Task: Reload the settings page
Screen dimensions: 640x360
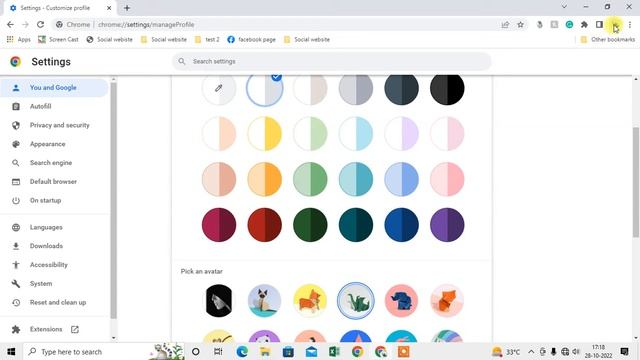Action: point(40,24)
